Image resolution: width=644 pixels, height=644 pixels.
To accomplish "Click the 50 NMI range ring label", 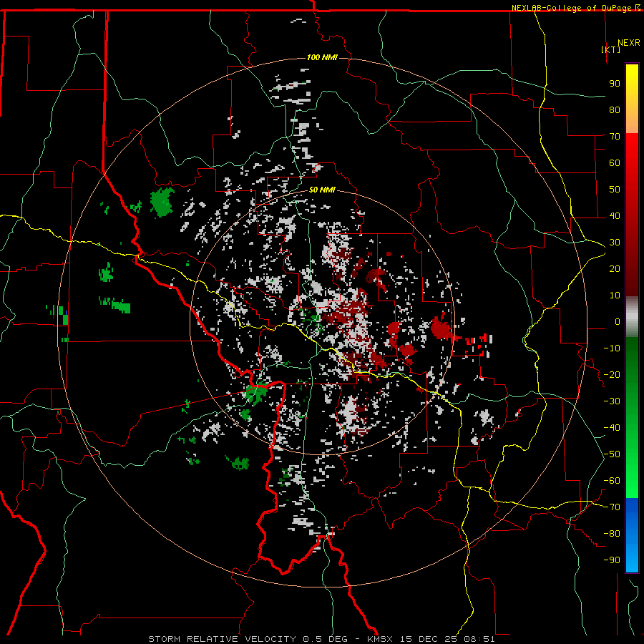I will point(322,190).
